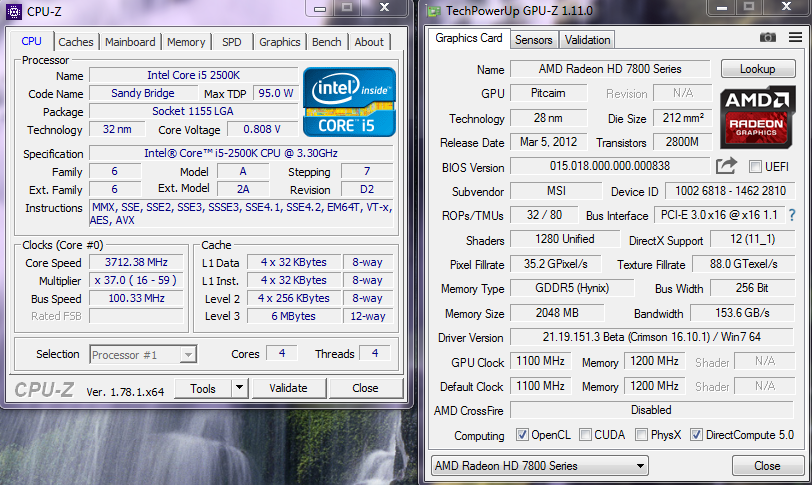This screenshot has height=485, width=812.
Task: Switch to the Sensors tab in GPU-Z
Action: point(533,40)
